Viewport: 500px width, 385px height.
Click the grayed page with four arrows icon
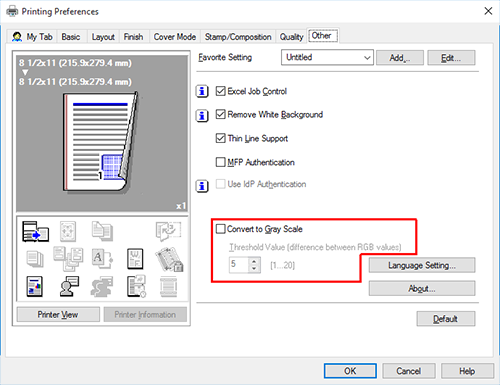68,231
